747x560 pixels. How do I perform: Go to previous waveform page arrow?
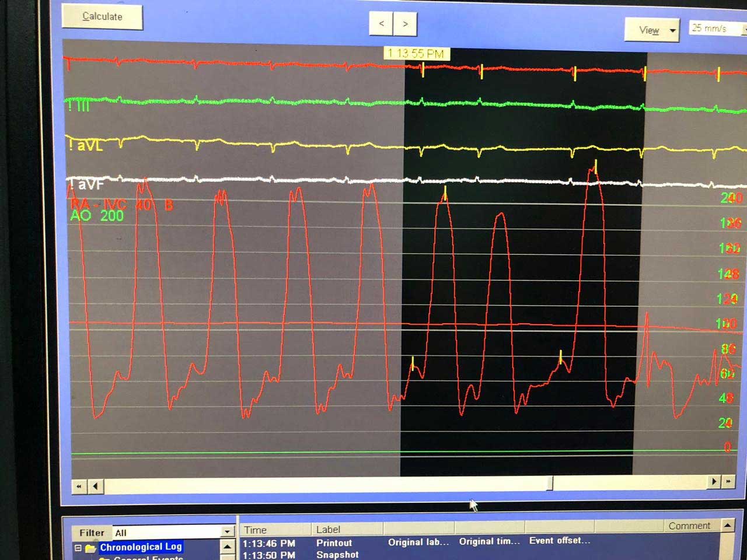point(381,24)
